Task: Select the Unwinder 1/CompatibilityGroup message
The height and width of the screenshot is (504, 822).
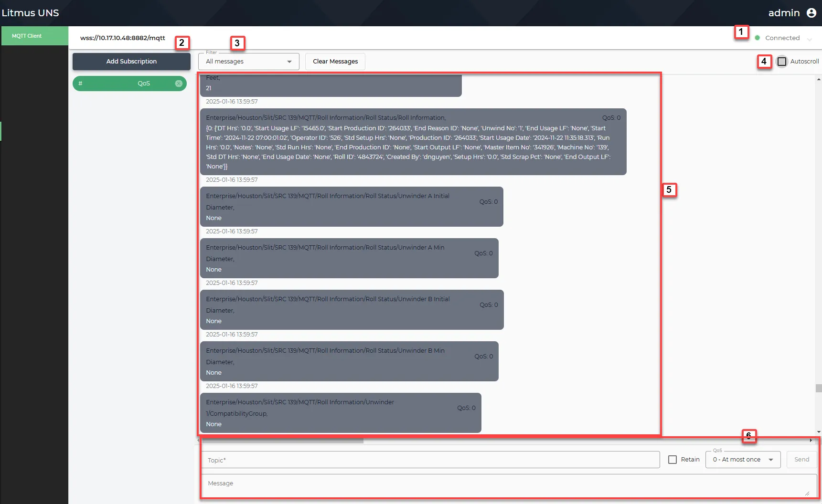Action: point(341,413)
